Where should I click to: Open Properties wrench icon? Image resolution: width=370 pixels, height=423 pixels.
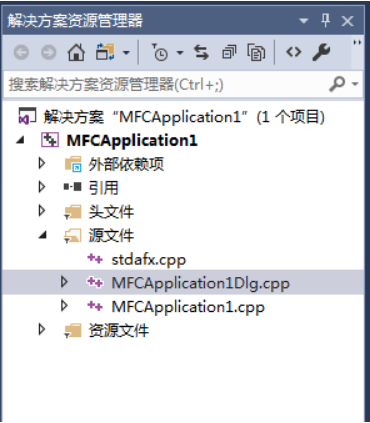click(321, 52)
